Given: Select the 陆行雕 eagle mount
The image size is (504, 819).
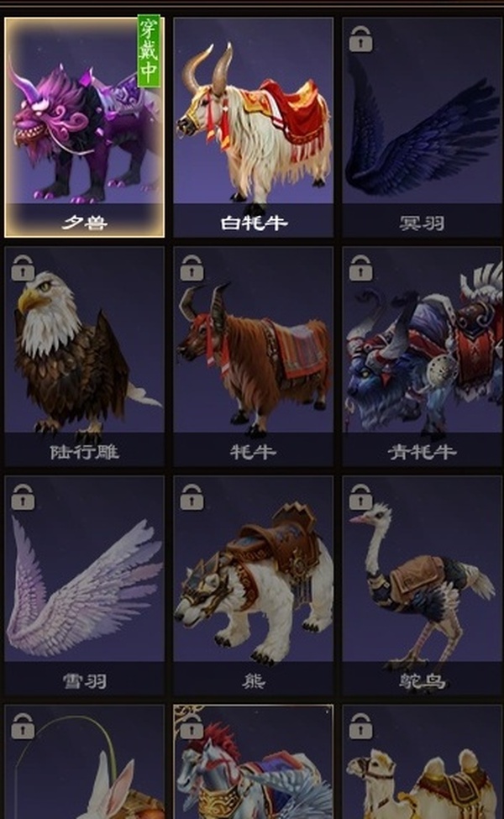Looking at the screenshot, I should pos(84,356).
